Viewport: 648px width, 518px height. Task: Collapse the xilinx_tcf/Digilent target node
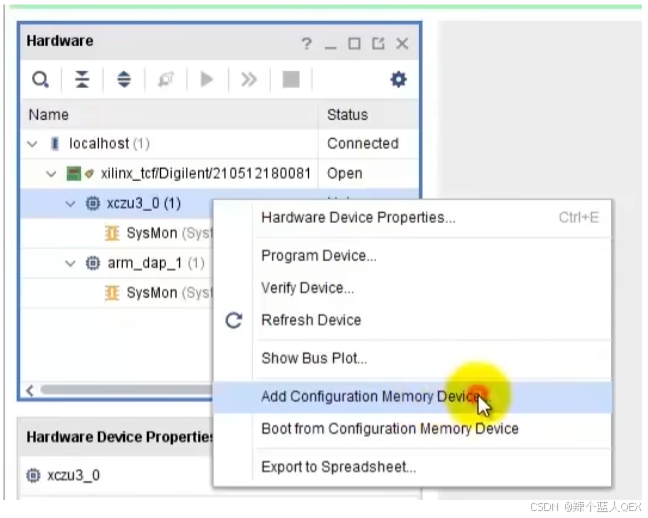point(51,174)
